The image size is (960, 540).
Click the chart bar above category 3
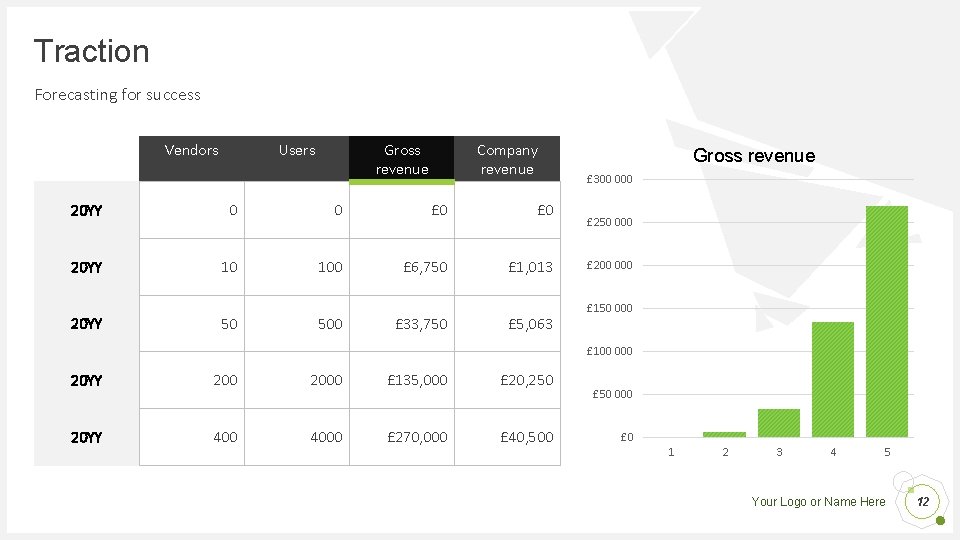coord(779,423)
